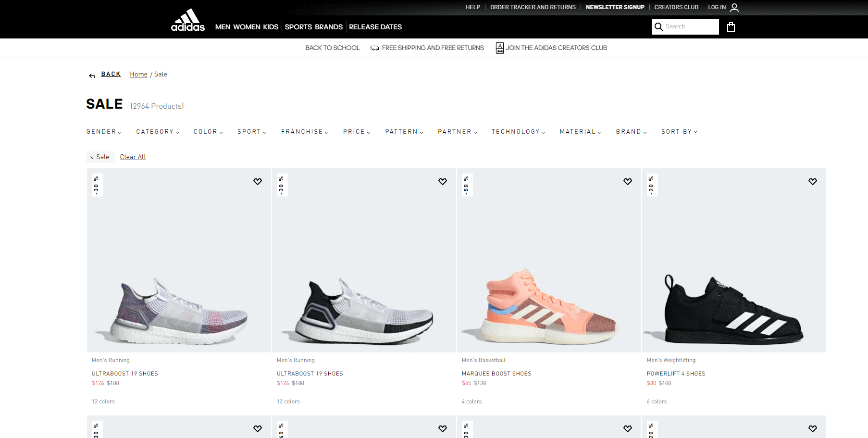
Task: Wishlist the black and white Ultraboost 19 shoes
Action: 443,182
